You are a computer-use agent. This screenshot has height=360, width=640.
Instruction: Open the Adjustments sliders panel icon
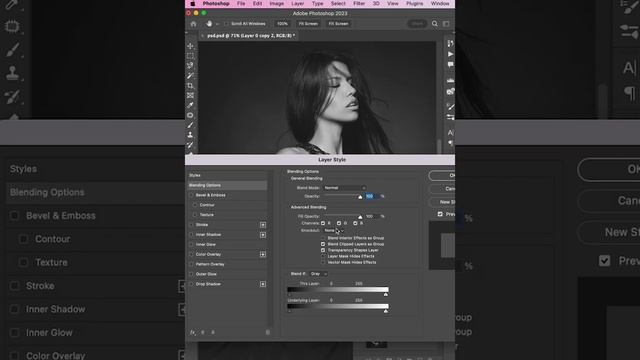pos(450,117)
